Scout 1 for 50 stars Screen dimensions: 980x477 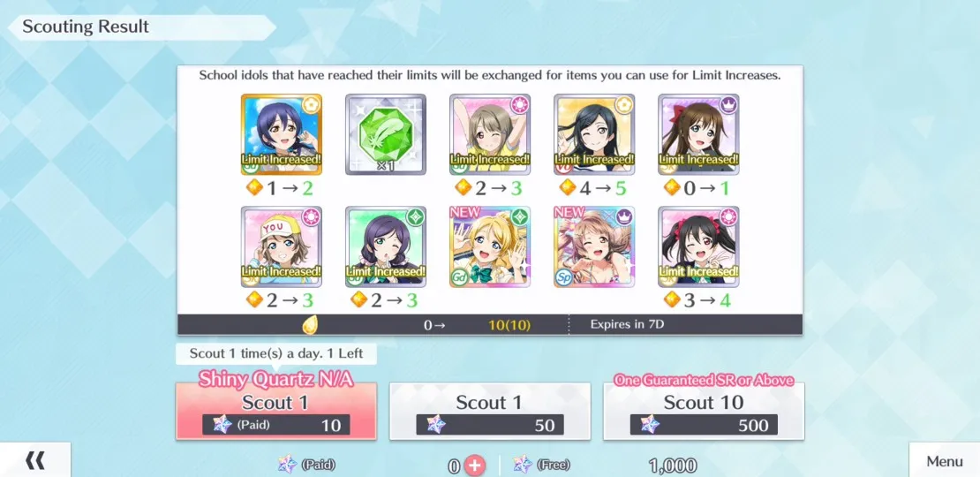coord(489,412)
